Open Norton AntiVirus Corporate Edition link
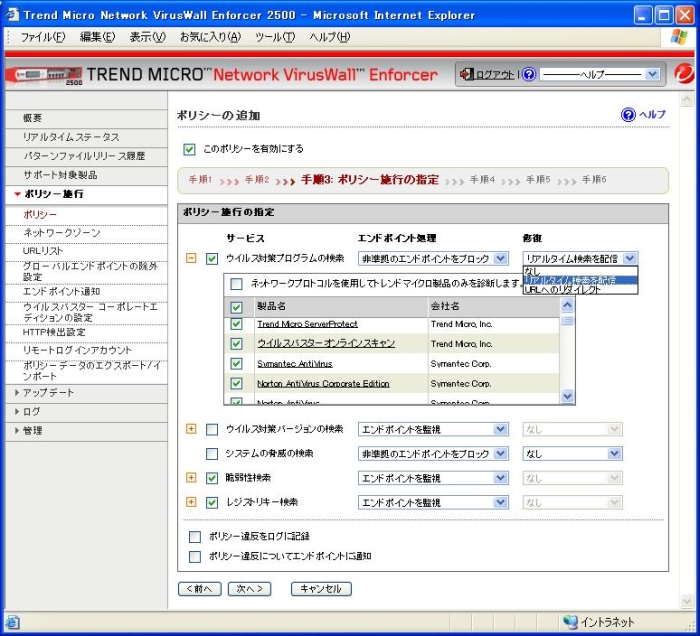Image resolution: width=700 pixels, height=636 pixels. tap(323, 383)
